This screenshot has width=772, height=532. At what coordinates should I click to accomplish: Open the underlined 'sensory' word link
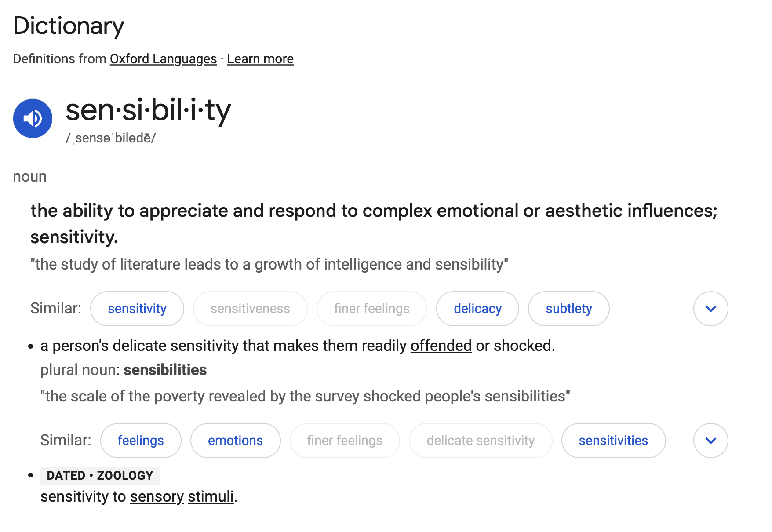click(x=157, y=497)
